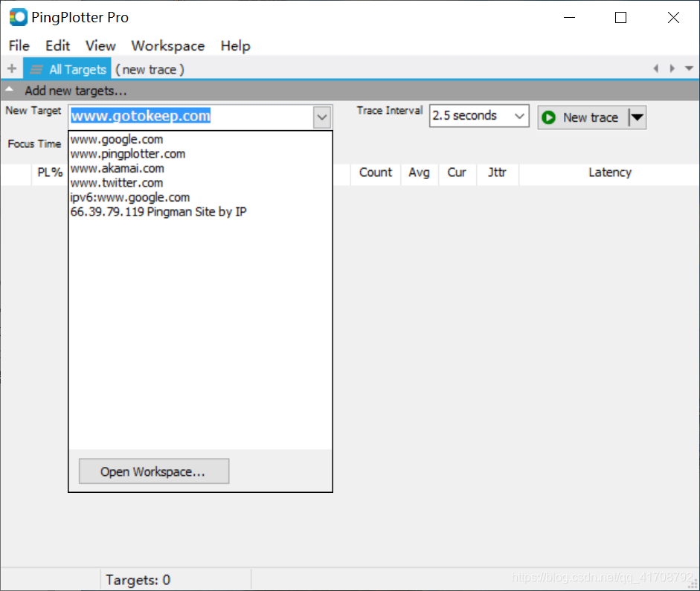The width and height of the screenshot is (700, 591).
Task: Click the Jttr column header
Action: [x=497, y=172]
